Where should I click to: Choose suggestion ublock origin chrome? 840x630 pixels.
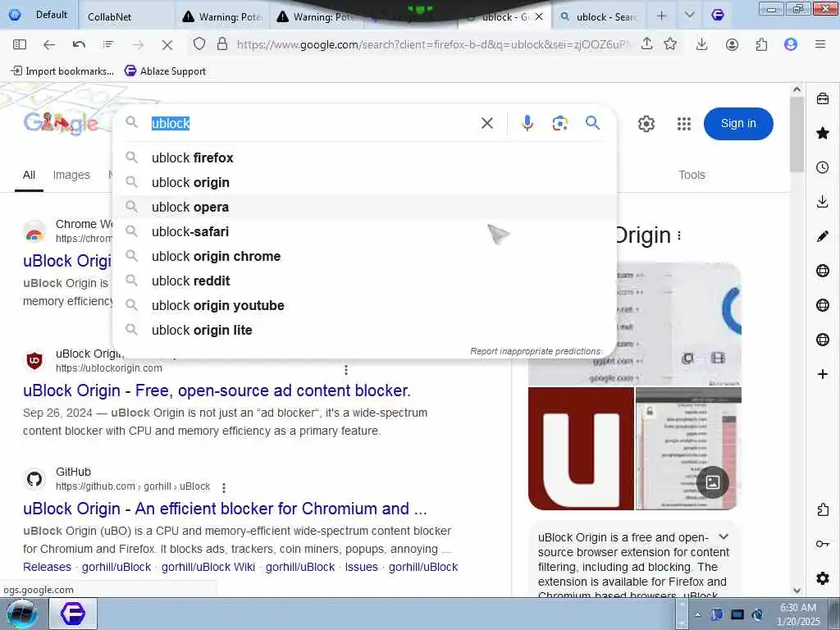coord(365,256)
